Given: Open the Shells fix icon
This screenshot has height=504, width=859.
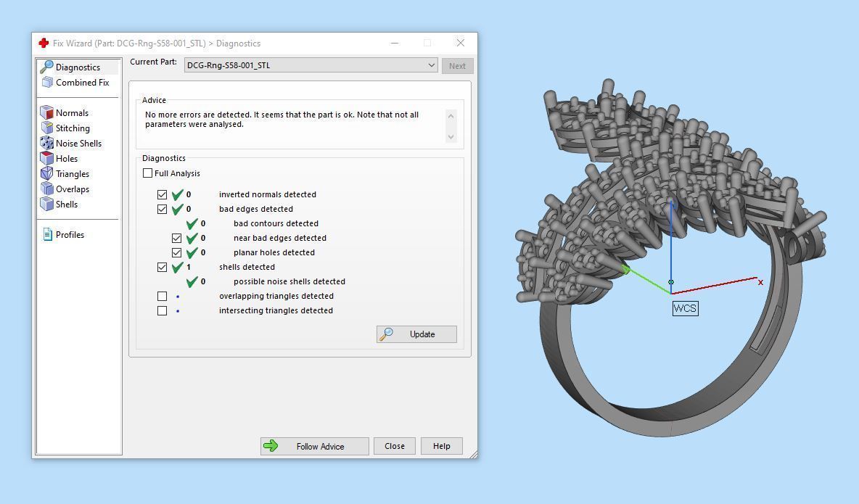Looking at the screenshot, I should [47, 204].
